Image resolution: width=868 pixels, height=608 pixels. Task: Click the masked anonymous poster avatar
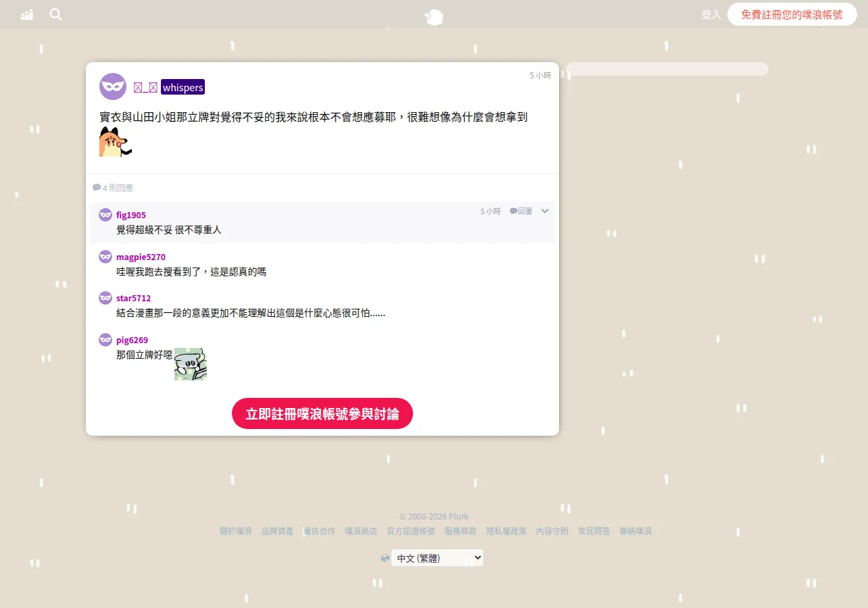(113, 86)
